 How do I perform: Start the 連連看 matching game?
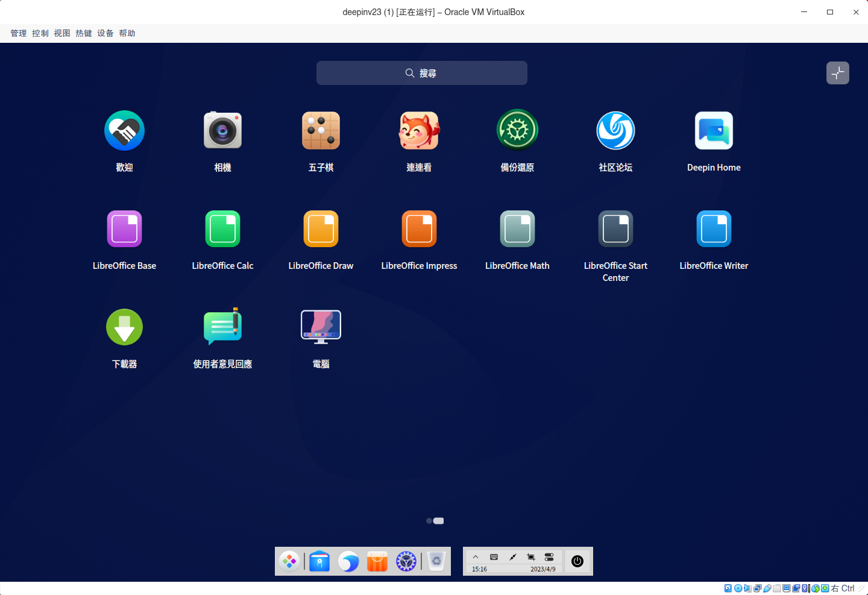(x=419, y=130)
